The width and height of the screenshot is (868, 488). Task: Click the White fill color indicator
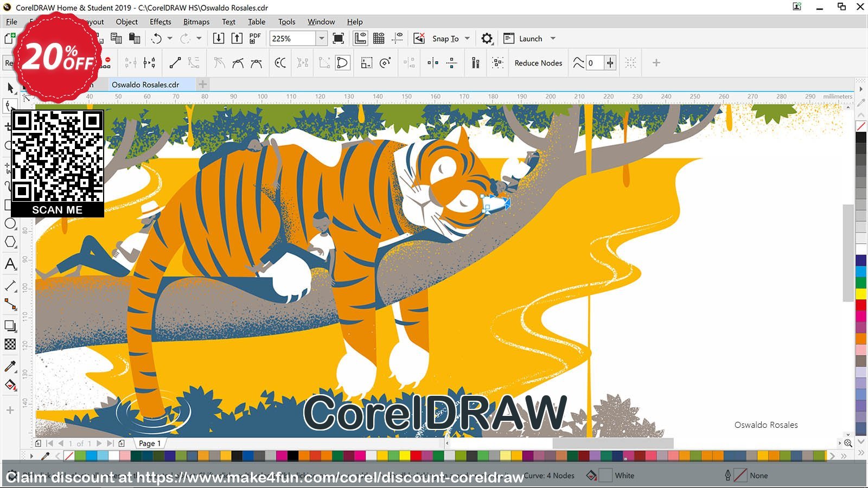[605, 476]
